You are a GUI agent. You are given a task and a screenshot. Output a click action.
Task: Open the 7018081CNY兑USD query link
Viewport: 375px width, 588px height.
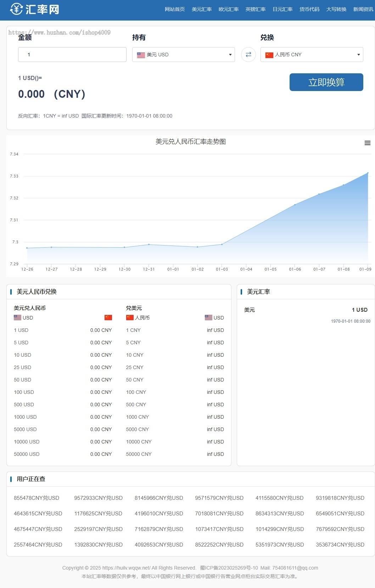[219, 514]
